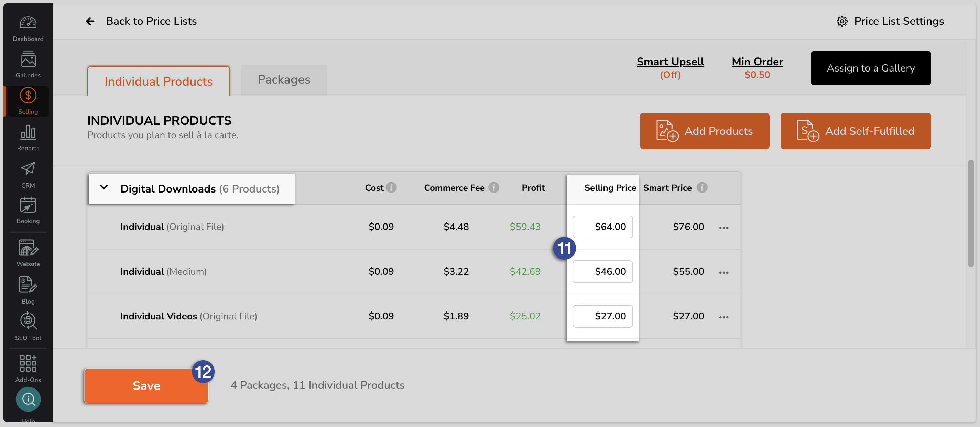The image size is (980, 427).
Task: Open the CRM paper plane icon
Action: (x=28, y=168)
